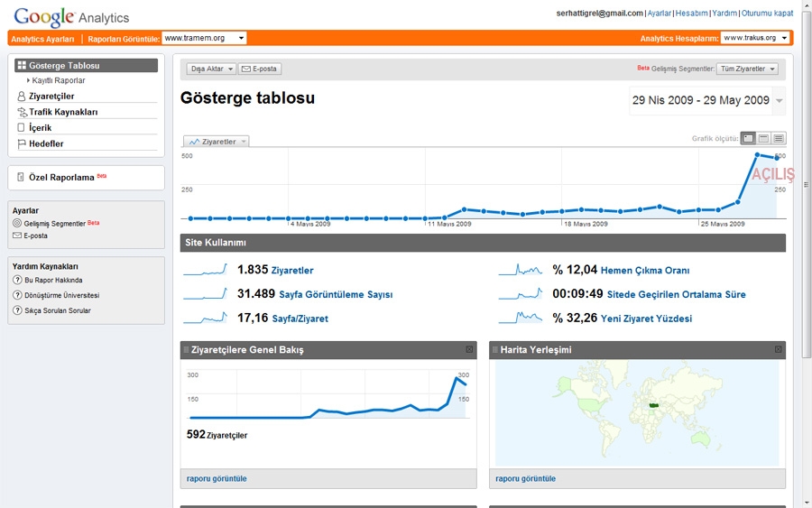The height and width of the screenshot is (508, 812).
Task: Click the Trafik Kaynakları arrows icon
Action: pyautogui.click(x=22, y=112)
